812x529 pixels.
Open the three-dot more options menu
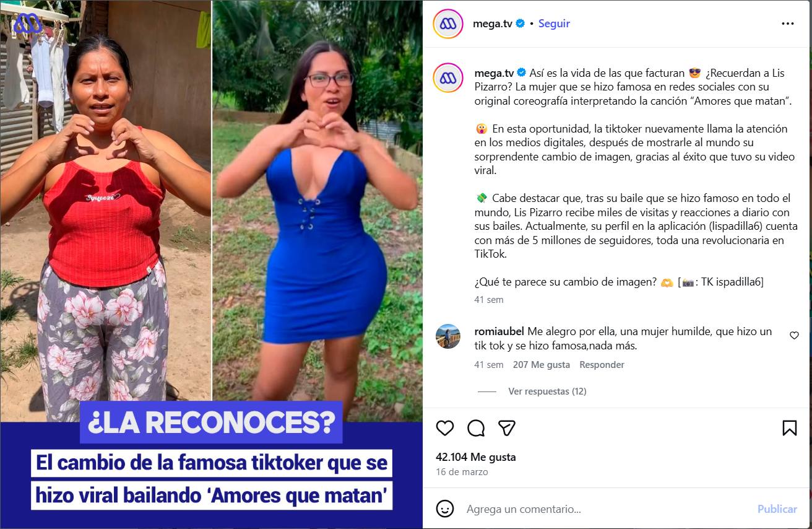click(x=787, y=24)
